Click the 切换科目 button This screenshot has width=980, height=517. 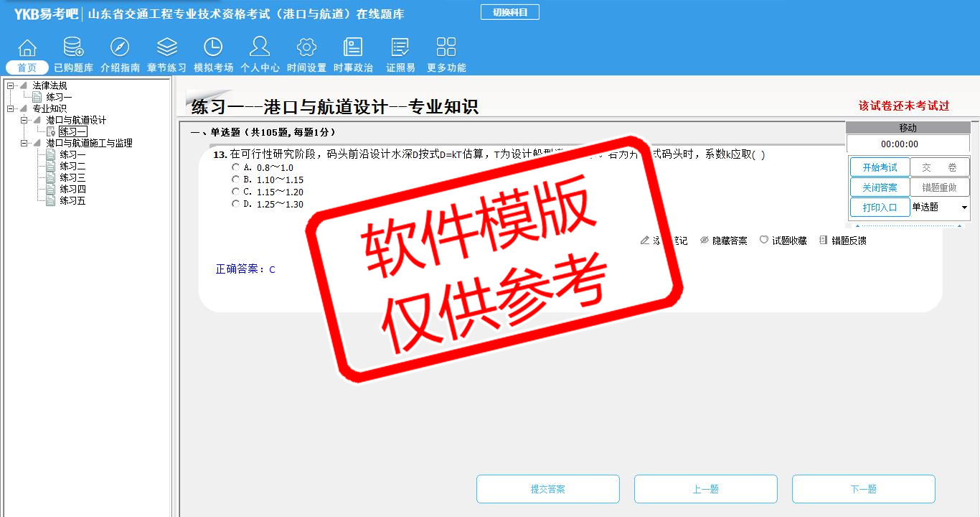click(509, 12)
